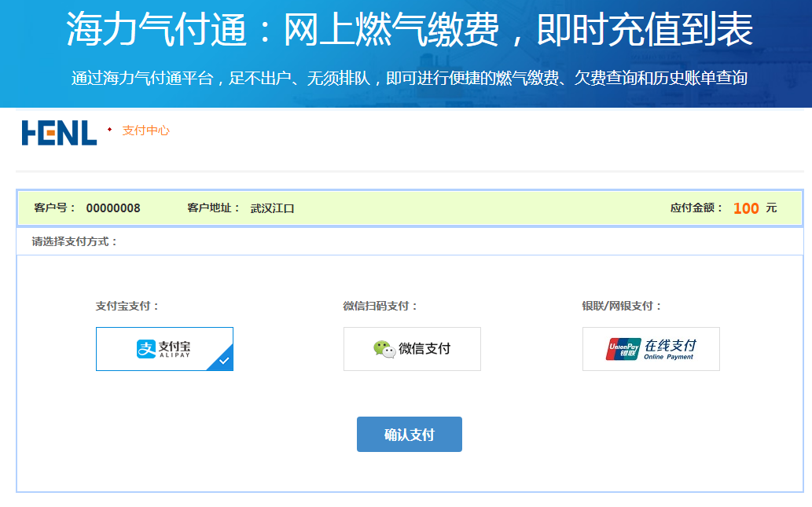Click the 客户地址 label

point(213,208)
